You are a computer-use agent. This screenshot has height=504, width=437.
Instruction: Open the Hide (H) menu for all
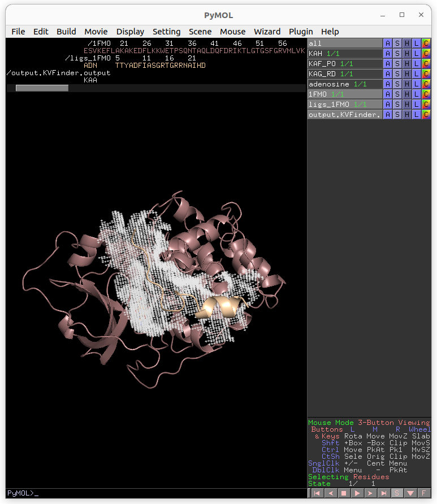(x=407, y=44)
